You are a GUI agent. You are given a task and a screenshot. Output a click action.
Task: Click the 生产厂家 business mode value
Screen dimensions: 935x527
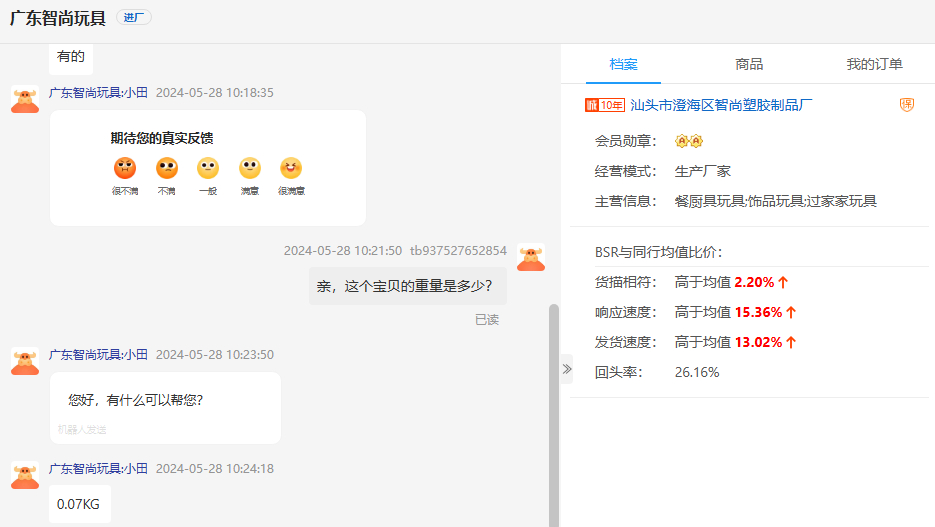[702, 171]
